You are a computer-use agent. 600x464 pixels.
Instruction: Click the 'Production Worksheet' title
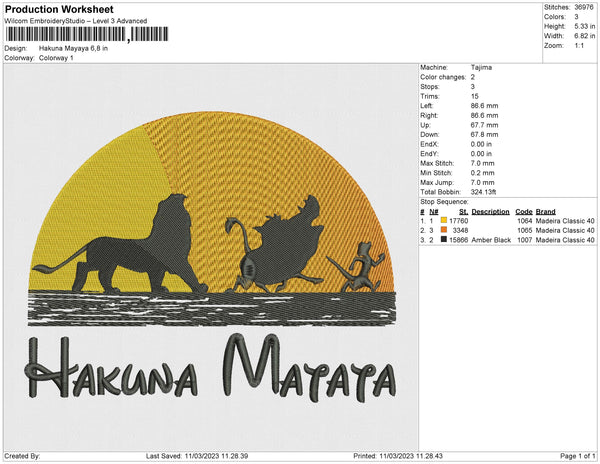click(x=59, y=10)
